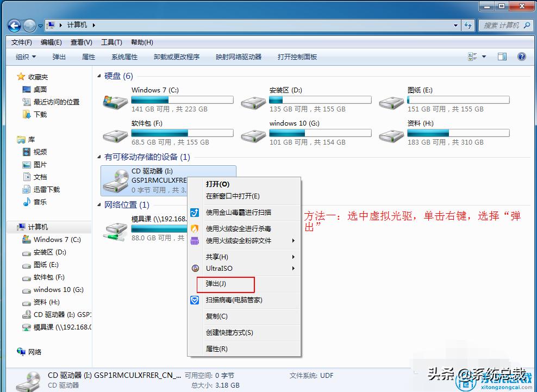Click the Tencent PC Manager shield icon

click(x=194, y=300)
